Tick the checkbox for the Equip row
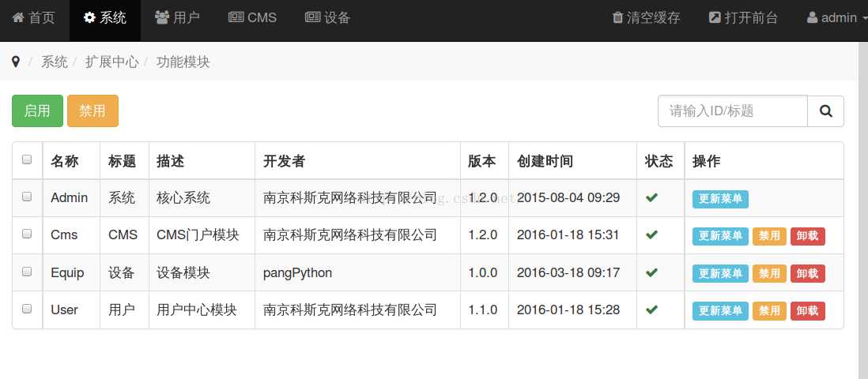868x379 pixels. (27, 271)
